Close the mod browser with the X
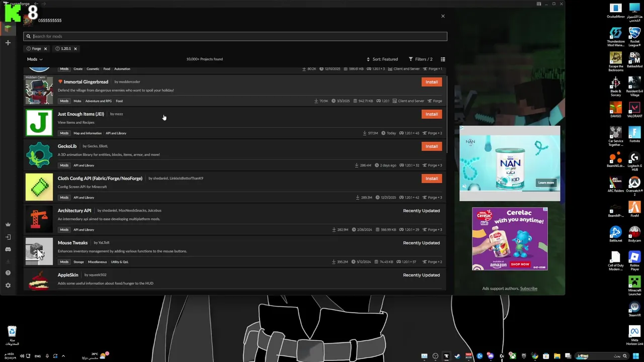 pos(443,16)
